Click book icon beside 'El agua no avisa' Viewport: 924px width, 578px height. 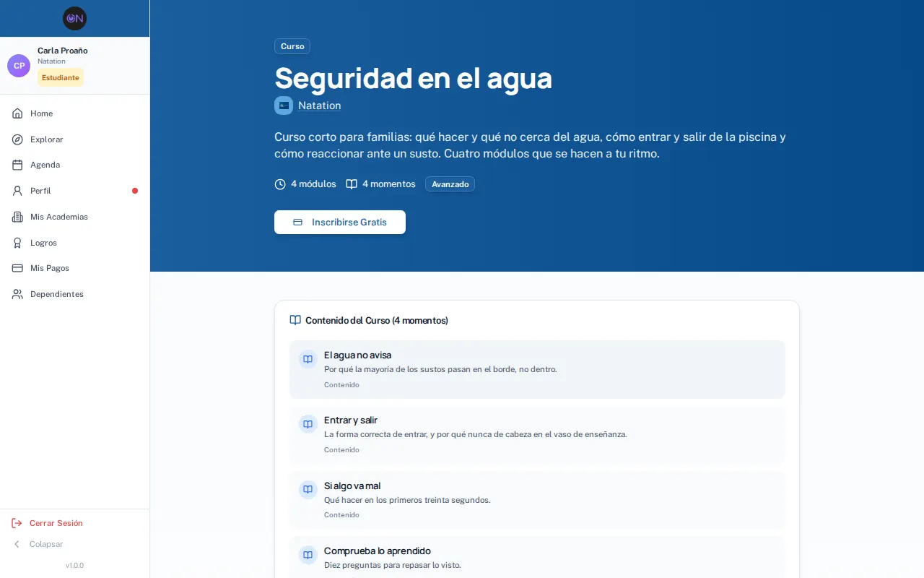pos(308,359)
